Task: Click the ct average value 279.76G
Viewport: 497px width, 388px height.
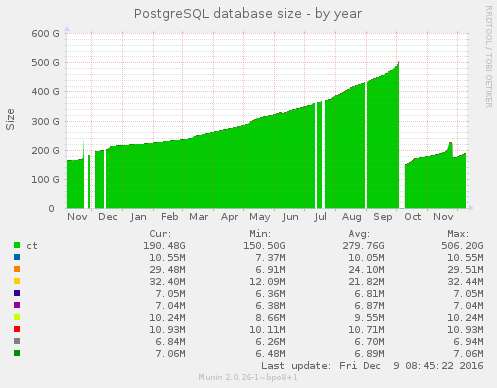Action: (363, 246)
